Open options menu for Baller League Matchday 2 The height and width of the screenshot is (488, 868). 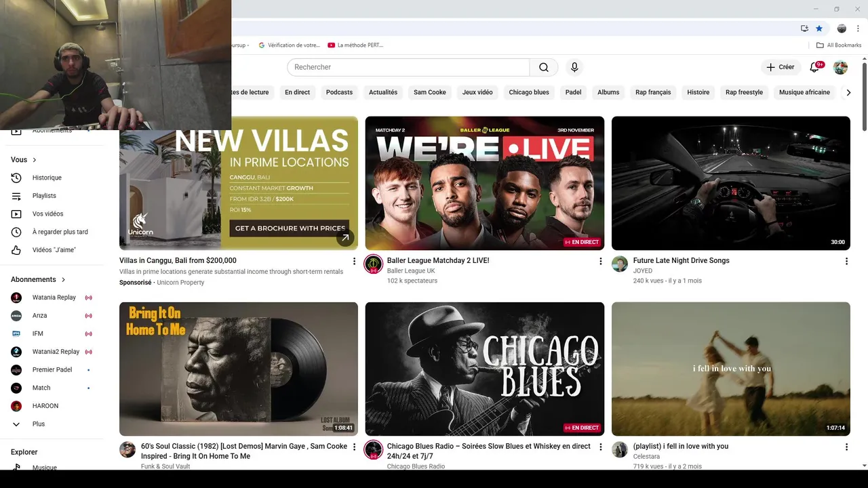point(600,261)
